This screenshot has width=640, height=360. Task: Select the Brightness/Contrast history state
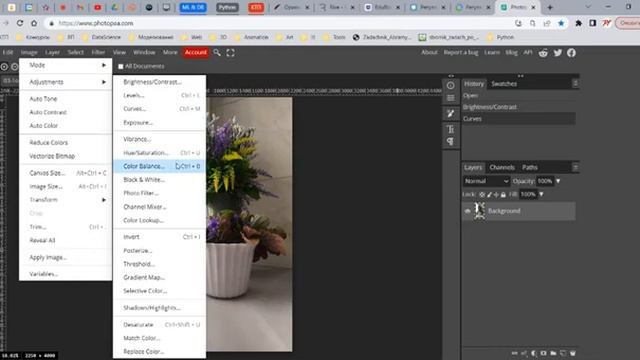[x=518, y=107]
